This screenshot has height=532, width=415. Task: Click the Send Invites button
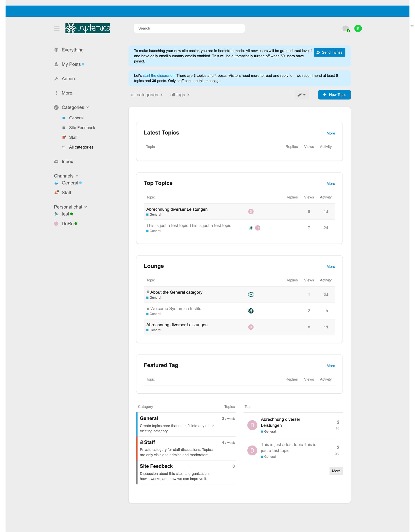(329, 52)
